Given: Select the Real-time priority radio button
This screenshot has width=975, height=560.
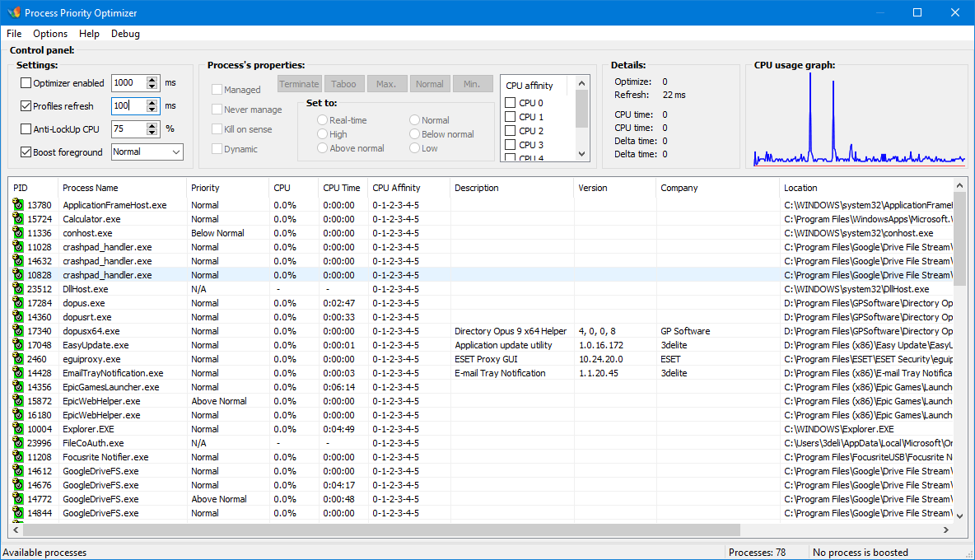Looking at the screenshot, I should click(x=322, y=120).
